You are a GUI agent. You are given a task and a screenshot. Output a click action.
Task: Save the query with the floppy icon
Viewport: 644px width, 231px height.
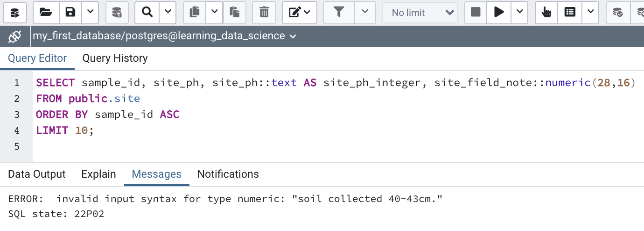click(x=70, y=13)
